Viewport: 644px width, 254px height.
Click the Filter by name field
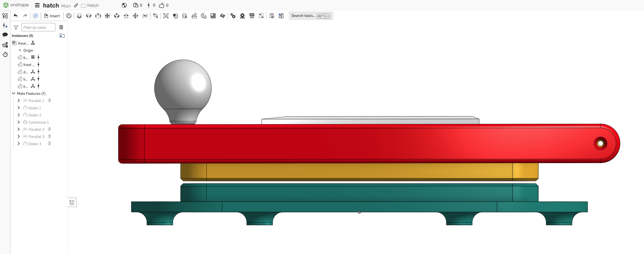point(38,27)
